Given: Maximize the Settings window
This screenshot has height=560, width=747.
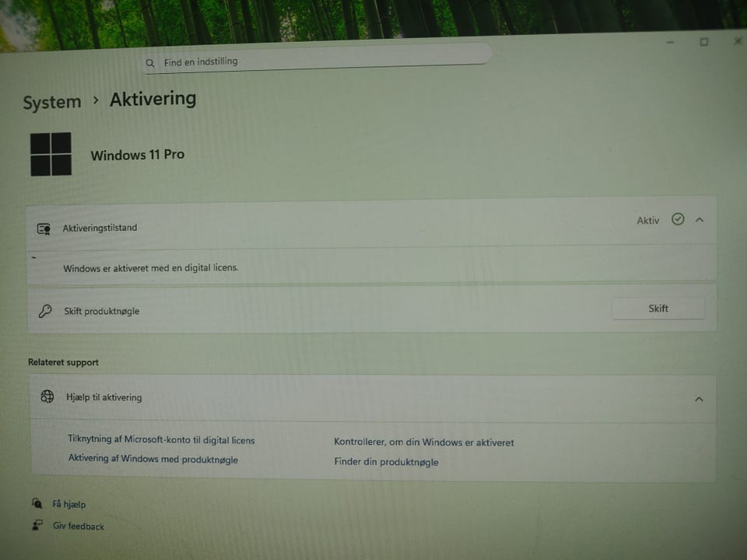Looking at the screenshot, I should [x=703, y=42].
